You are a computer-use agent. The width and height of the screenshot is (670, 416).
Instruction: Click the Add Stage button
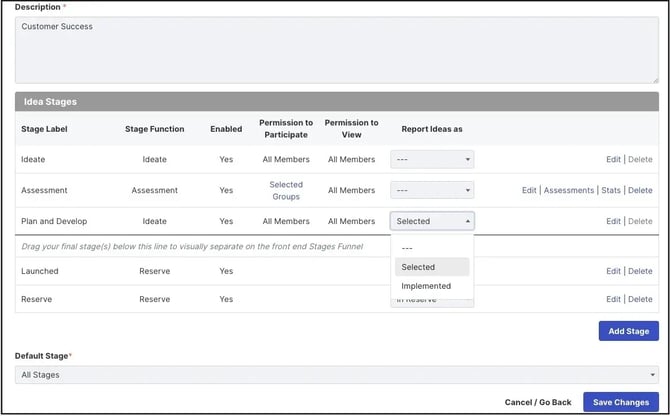pyautogui.click(x=628, y=331)
